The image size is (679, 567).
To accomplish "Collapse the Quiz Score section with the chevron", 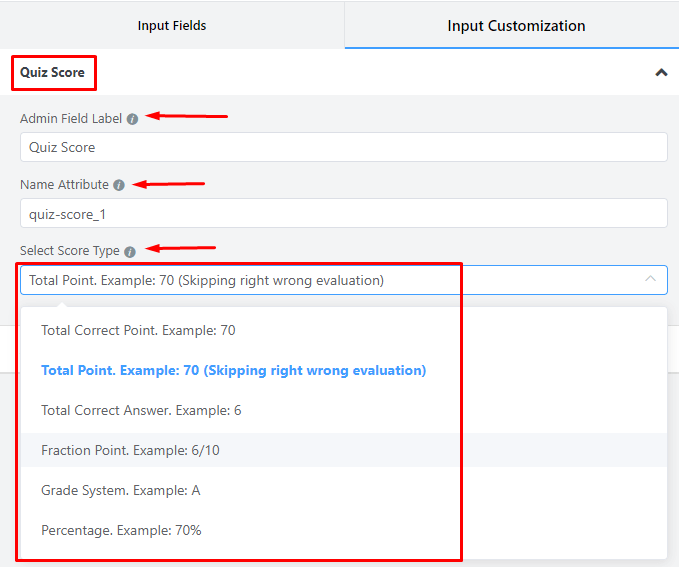I will [661, 72].
